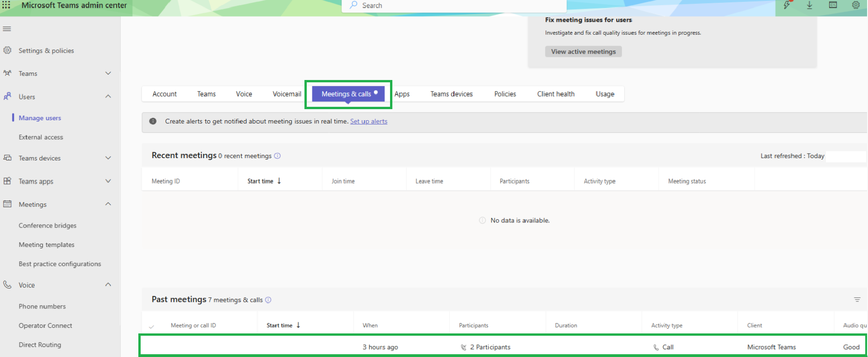Switch to the Teams devices tab

[x=452, y=94]
